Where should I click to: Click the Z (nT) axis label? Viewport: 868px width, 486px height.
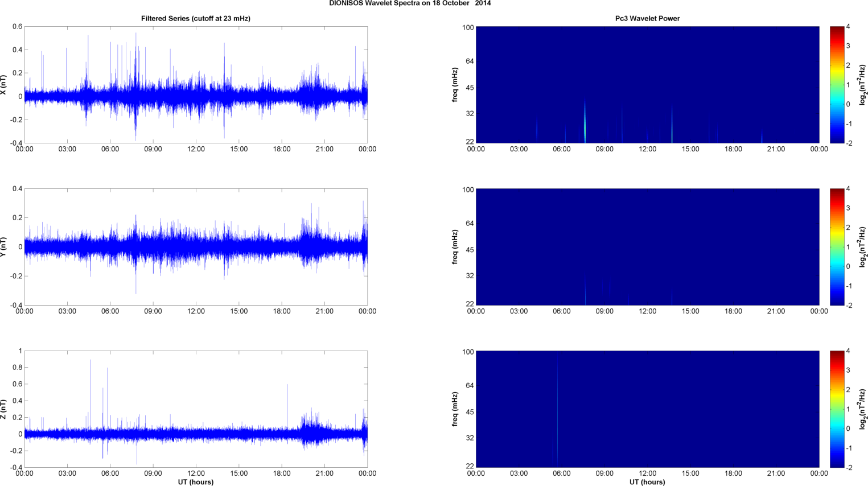click(4, 409)
